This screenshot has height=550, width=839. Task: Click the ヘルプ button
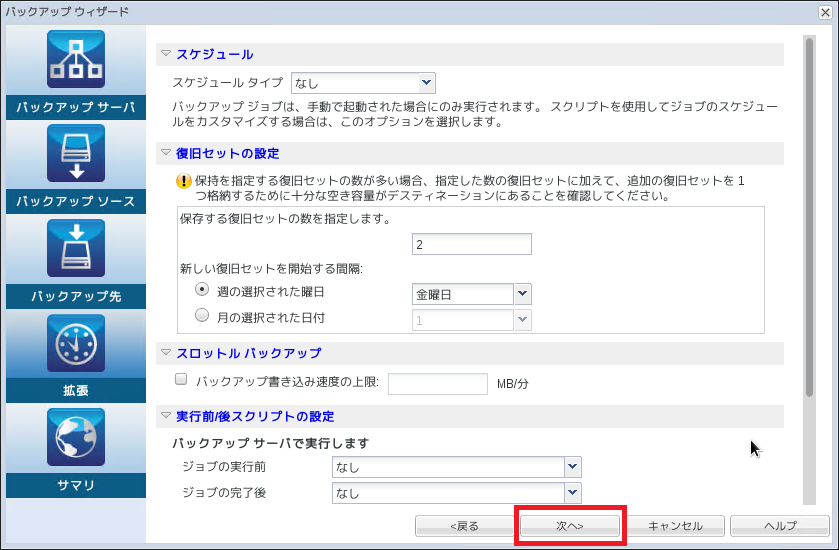click(780, 526)
